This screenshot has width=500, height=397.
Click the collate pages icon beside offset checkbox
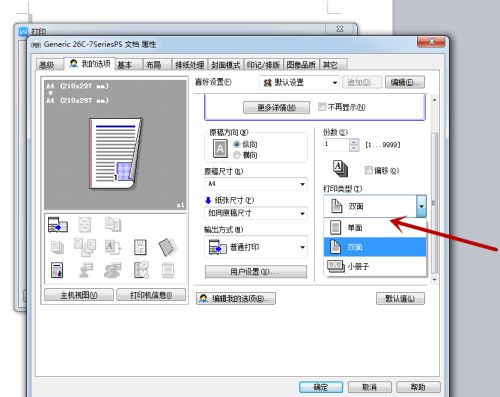[340, 169]
